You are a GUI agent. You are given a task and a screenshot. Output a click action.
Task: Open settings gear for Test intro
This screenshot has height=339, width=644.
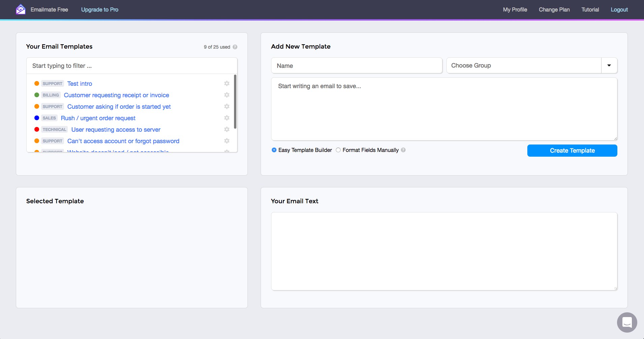point(227,83)
